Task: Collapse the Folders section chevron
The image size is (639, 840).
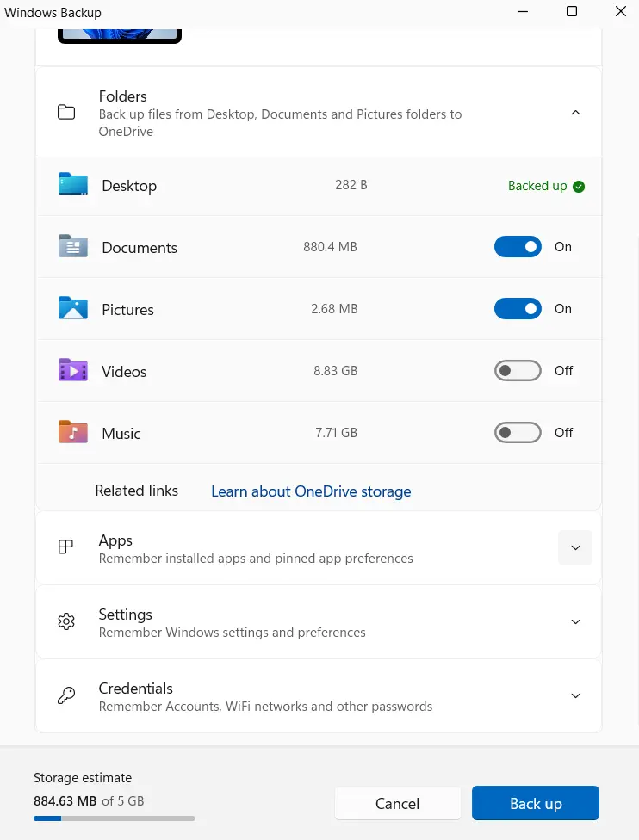Action: pos(575,113)
